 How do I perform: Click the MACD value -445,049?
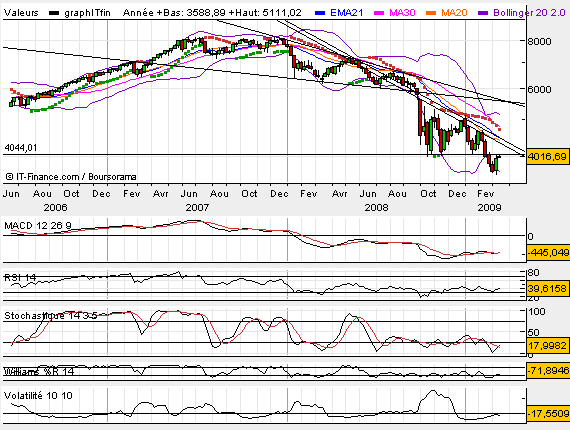(x=548, y=252)
